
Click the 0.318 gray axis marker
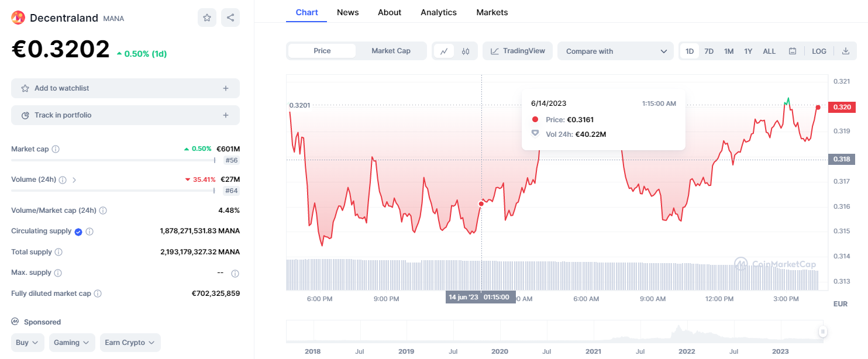pos(843,159)
